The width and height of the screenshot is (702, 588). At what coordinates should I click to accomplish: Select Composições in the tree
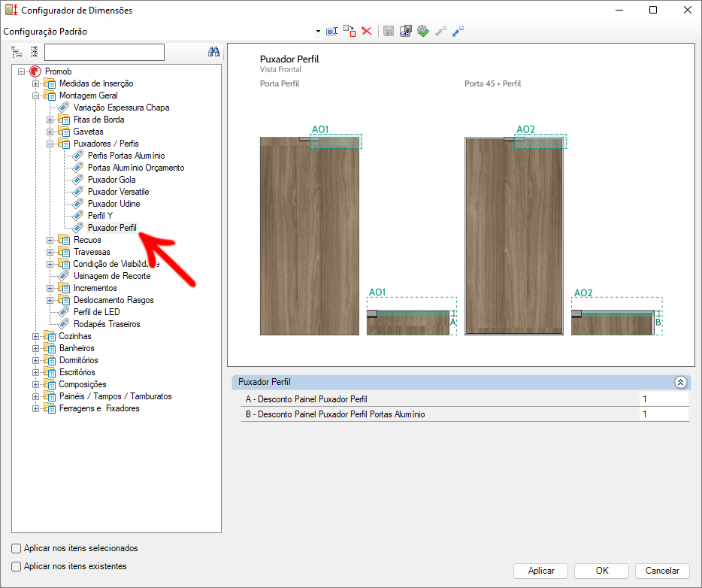click(x=83, y=384)
